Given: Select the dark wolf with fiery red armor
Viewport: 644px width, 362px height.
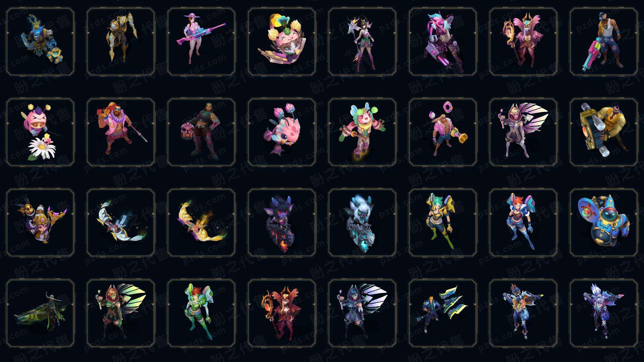Looking at the screenshot, I should (x=282, y=223).
